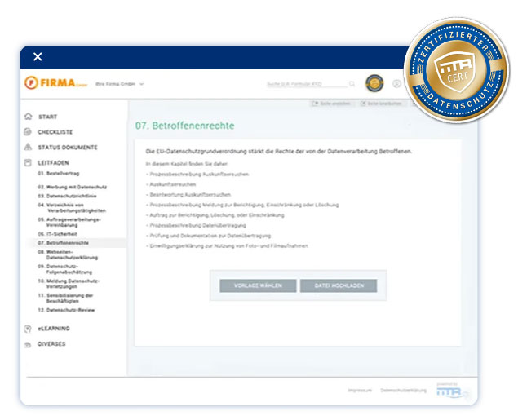Click into the Suche search field
The image size is (518, 420).
(307, 84)
